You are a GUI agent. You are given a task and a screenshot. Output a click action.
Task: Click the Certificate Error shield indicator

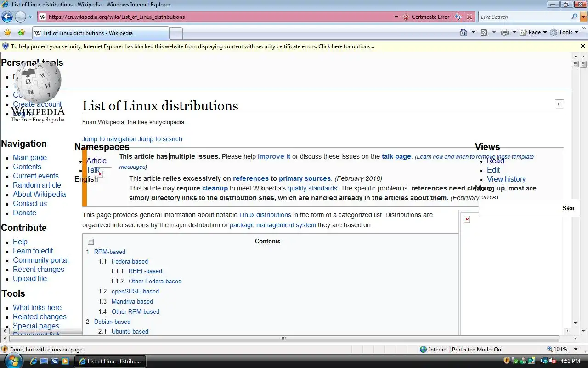[x=426, y=17]
